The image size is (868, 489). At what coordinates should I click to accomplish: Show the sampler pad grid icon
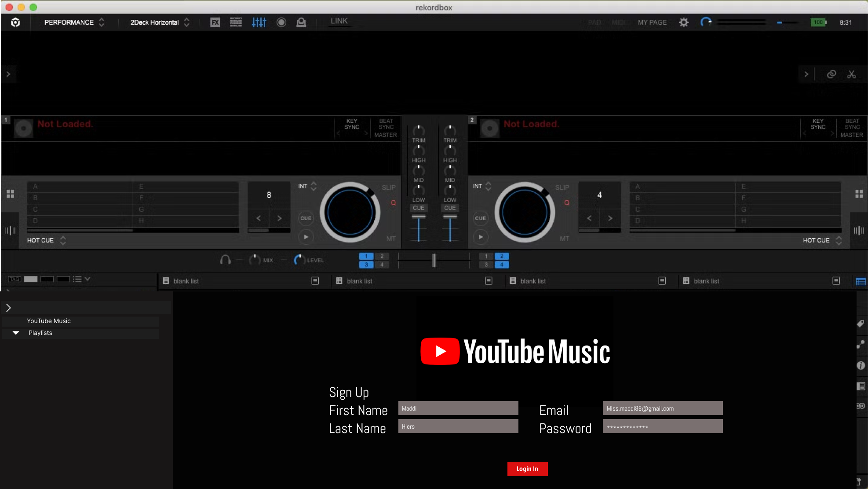tap(236, 22)
